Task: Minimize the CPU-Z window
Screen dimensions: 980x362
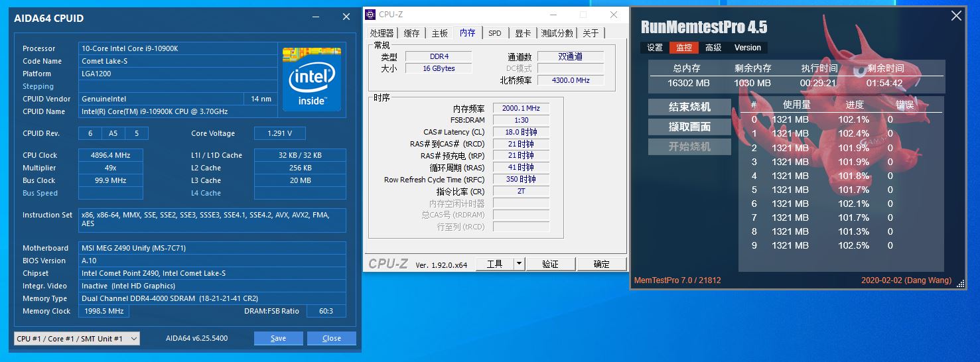Action: point(554,15)
